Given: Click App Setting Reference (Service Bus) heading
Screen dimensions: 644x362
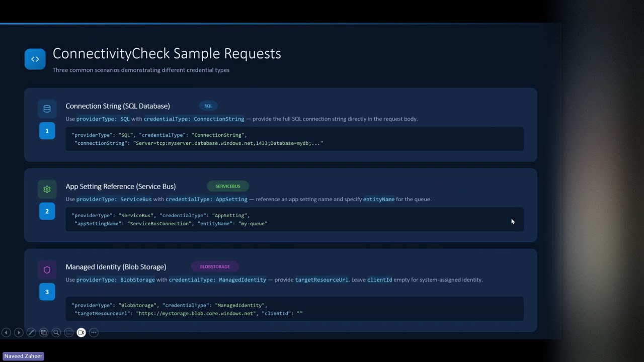Looking at the screenshot, I should point(121,186).
